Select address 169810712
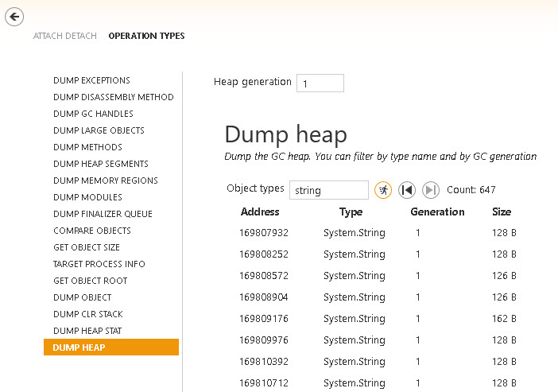The image size is (558, 392). [x=264, y=383]
